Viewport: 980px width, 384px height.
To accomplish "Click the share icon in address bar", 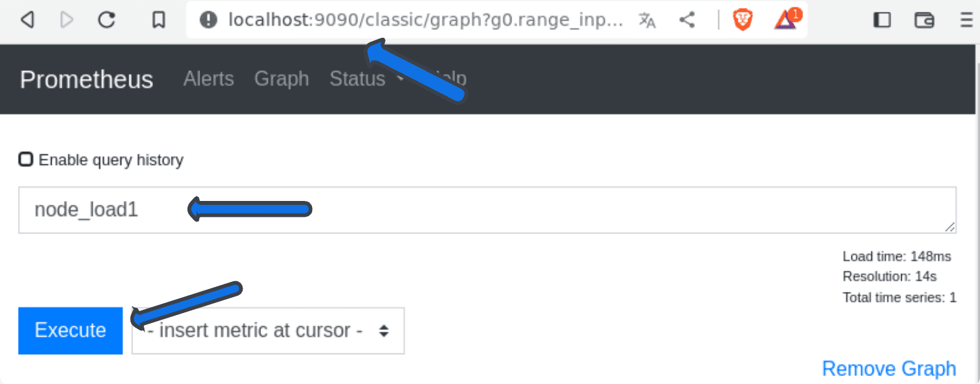I will click(687, 21).
